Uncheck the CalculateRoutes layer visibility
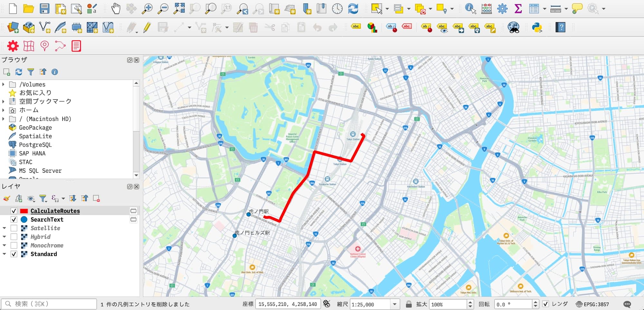Screen dimensions: 644x310 [14, 211]
